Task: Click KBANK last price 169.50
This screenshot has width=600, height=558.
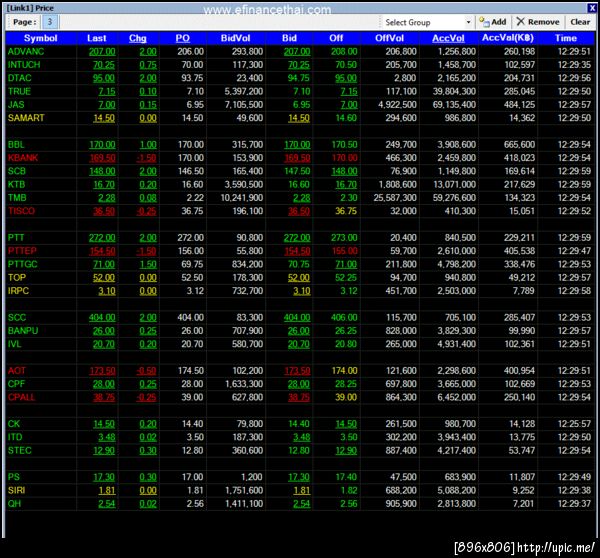Action: click(102, 158)
